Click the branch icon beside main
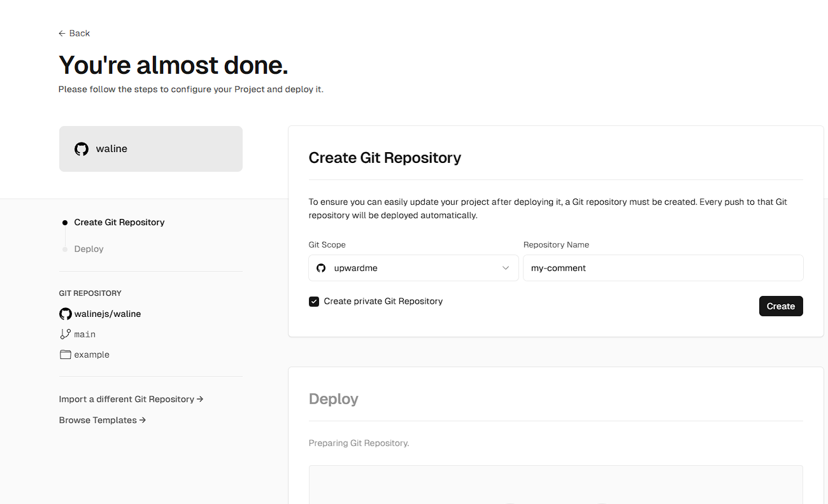Viewport: 828px width, 504px height. 65,334
